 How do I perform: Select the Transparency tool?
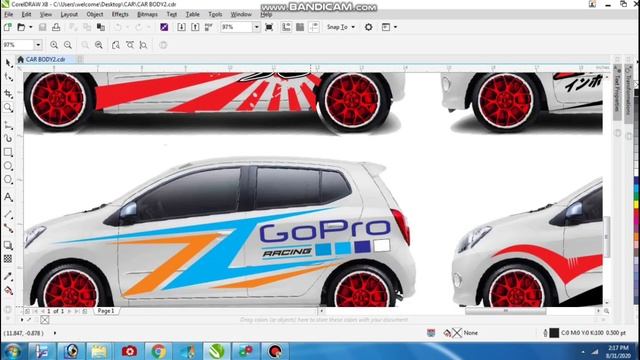point(8,259)
